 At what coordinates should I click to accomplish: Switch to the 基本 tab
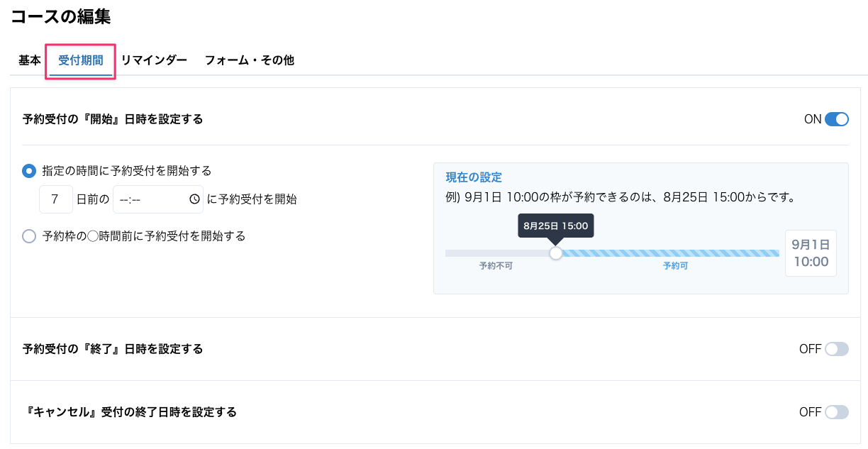30,60
